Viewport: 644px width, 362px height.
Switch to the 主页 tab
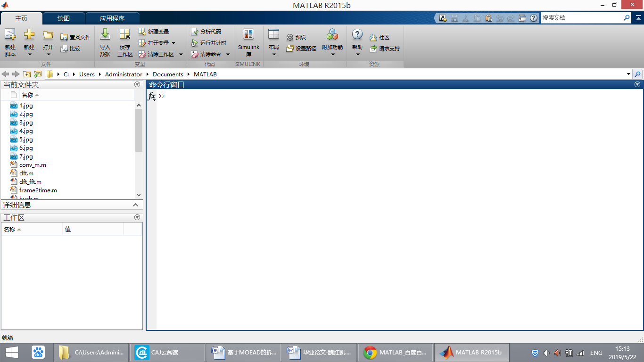21,18
